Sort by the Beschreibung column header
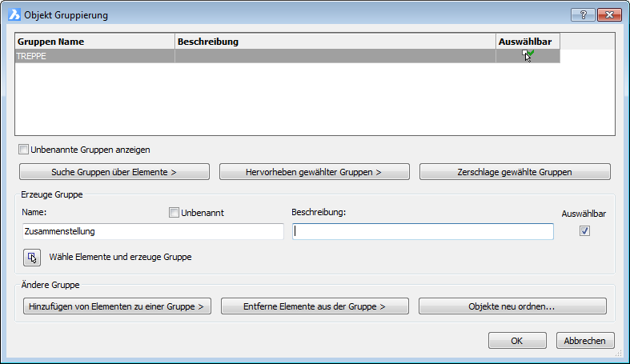Screen dimensions: 630x364 click(x=335, y=41)
